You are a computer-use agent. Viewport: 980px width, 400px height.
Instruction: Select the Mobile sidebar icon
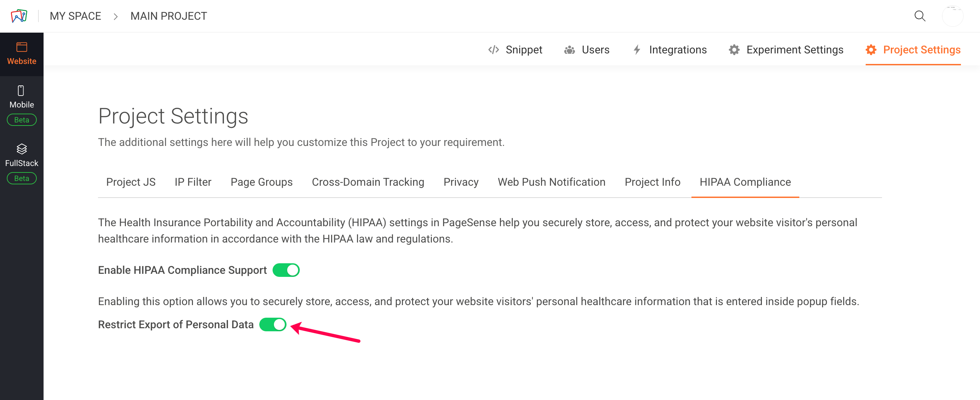pyautogui.click(x=21, y=90)
